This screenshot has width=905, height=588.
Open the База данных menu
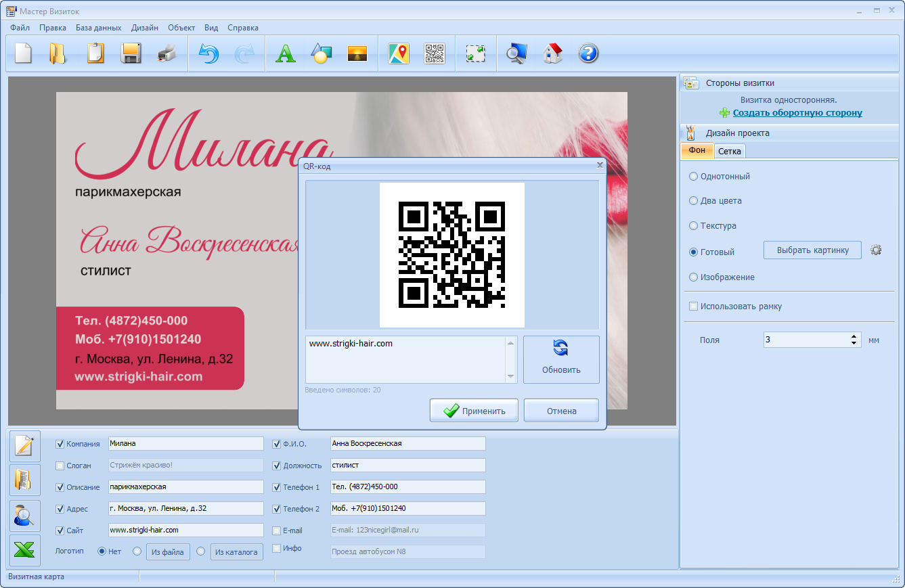(99, 28)
